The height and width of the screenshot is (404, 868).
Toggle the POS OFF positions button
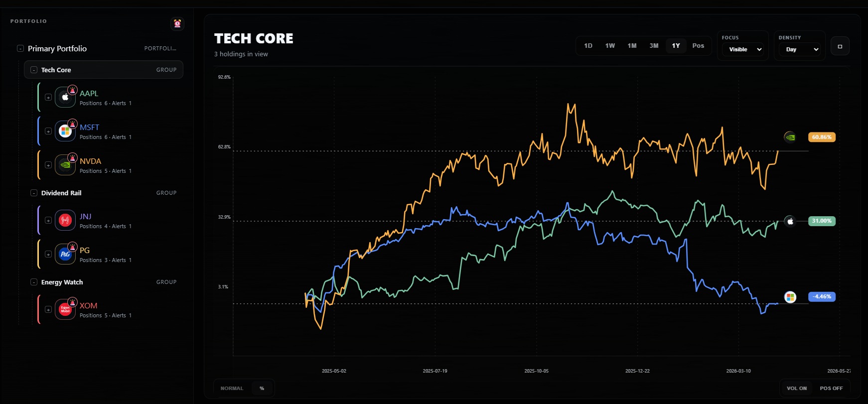pyautogui.click(x=831, y=388)
